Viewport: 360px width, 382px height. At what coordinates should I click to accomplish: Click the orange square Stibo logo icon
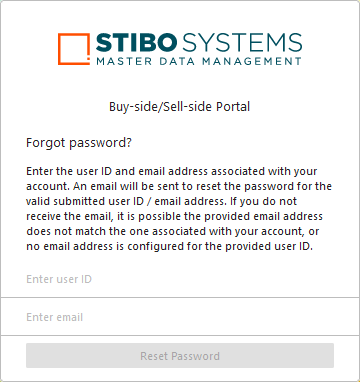[x=74, y=49]
